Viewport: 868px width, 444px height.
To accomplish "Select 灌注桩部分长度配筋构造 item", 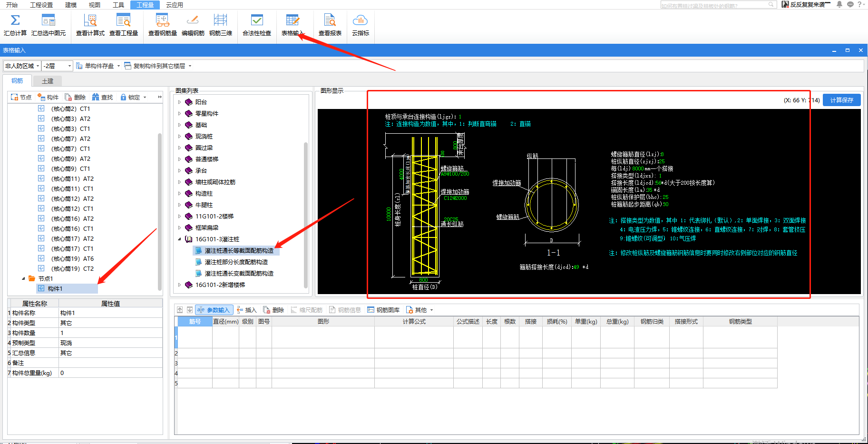I will tap(235, 262).
